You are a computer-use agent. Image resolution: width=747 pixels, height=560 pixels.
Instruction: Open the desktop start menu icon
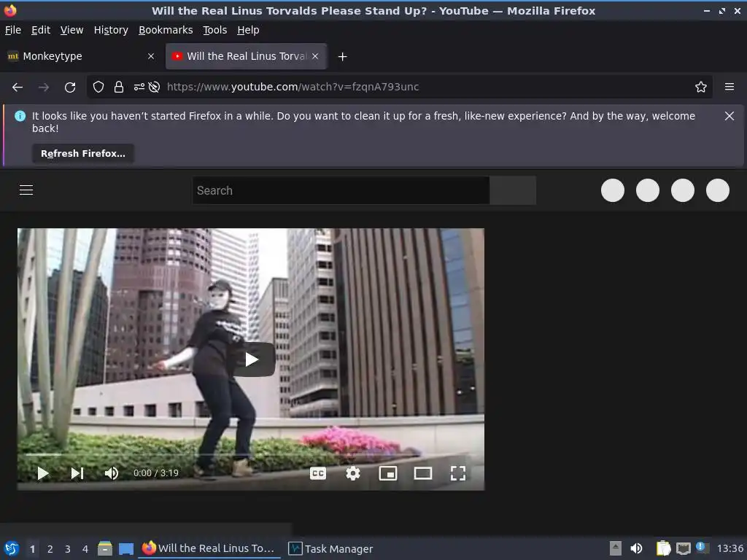click(x=12, y=548)
